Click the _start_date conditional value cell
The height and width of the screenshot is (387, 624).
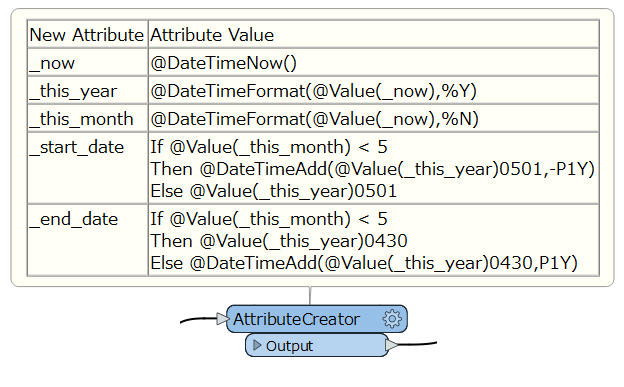pyautogui.click(x=373, y=168)
